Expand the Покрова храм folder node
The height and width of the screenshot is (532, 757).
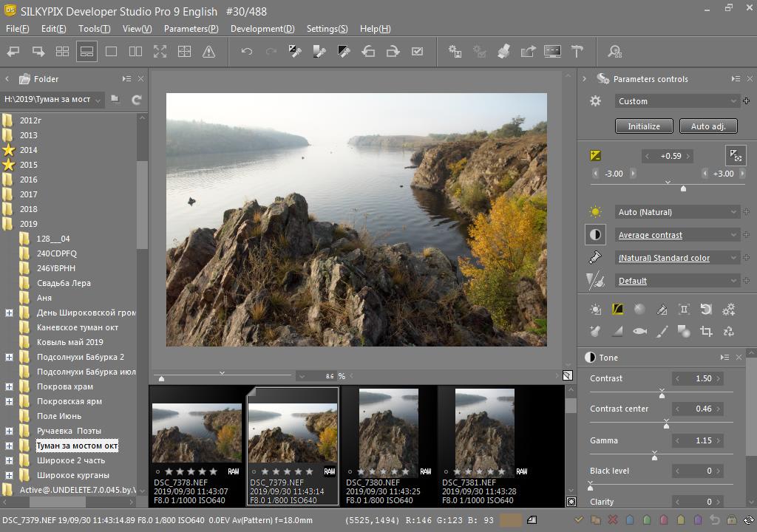(9, 386)
